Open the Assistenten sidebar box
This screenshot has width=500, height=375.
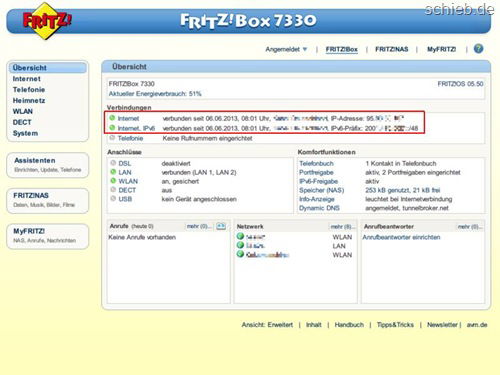pyautogui.click(x=48, y=165)
